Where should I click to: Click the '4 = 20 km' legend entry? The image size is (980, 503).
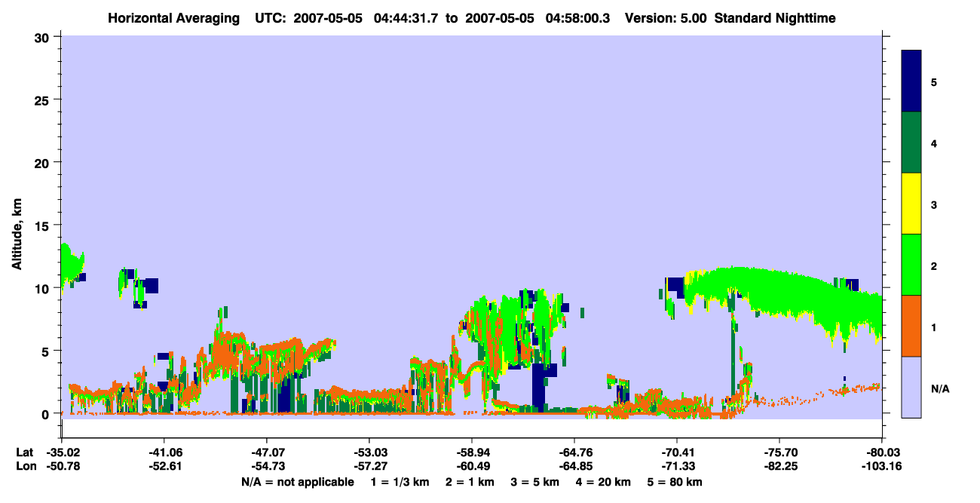[x=604, y=482]
